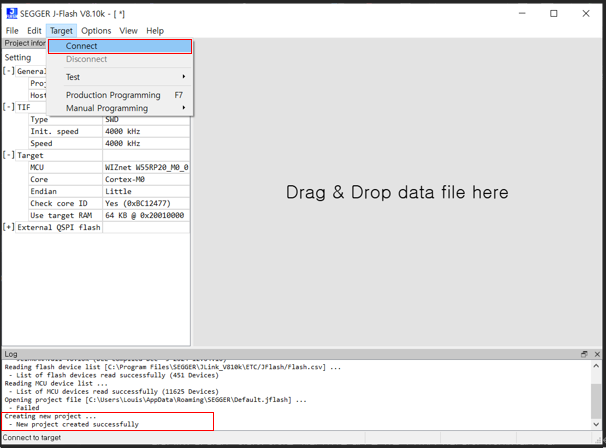Expand the External QSPI flash group

coord(9,227)
